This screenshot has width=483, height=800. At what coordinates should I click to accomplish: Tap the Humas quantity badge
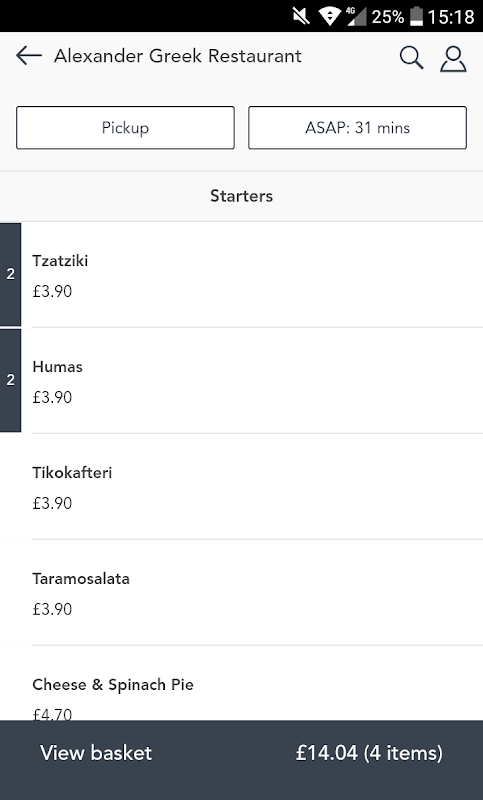pyautogui.click(x=10, y=380)
